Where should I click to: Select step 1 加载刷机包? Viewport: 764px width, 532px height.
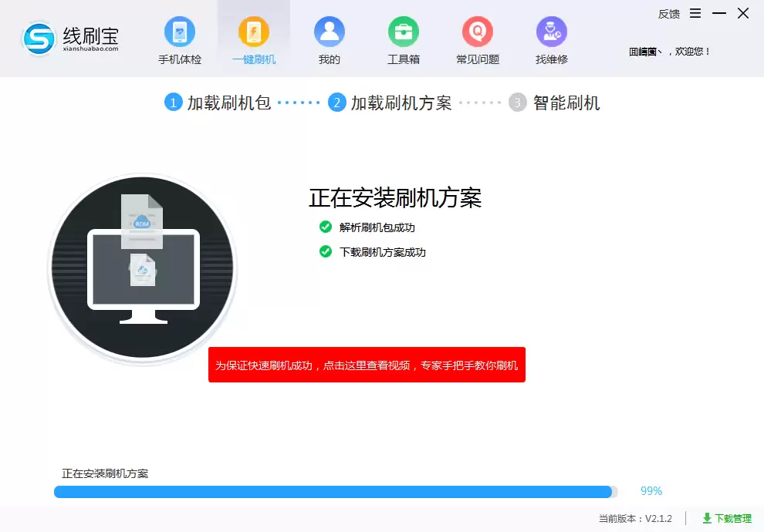pos(218,103)
